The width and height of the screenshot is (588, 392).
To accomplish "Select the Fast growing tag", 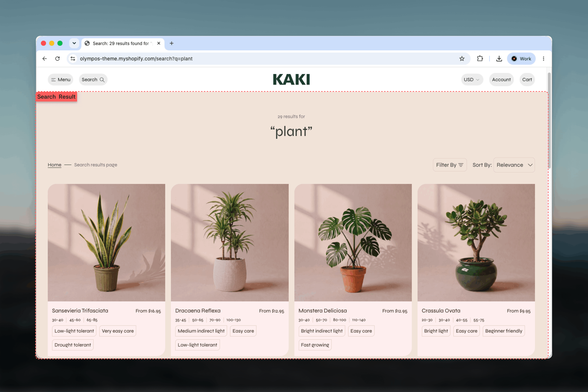I will tap(315, 345).
